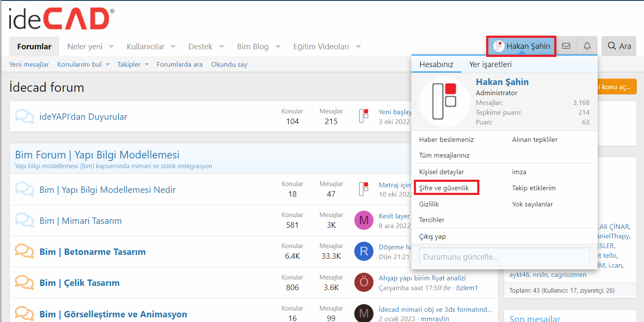The image size is (644, 322).
Task: Click the M avatar in Görselleştirme ve Animasyon row
Action: coord(364,314)
